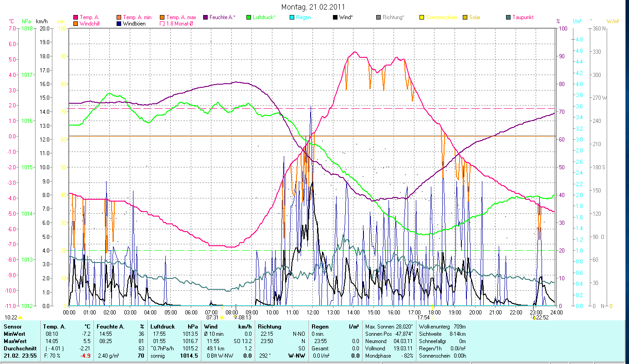This screenshot has height=364, width=629.
Task: Click the green Luftdruck legend square
Action: [x=249, y=17]
